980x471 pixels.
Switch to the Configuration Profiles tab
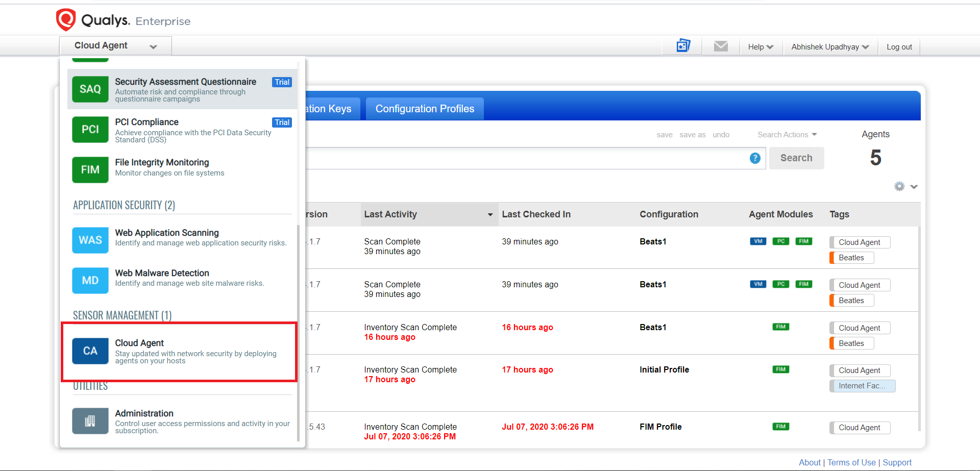click(425, 109)
